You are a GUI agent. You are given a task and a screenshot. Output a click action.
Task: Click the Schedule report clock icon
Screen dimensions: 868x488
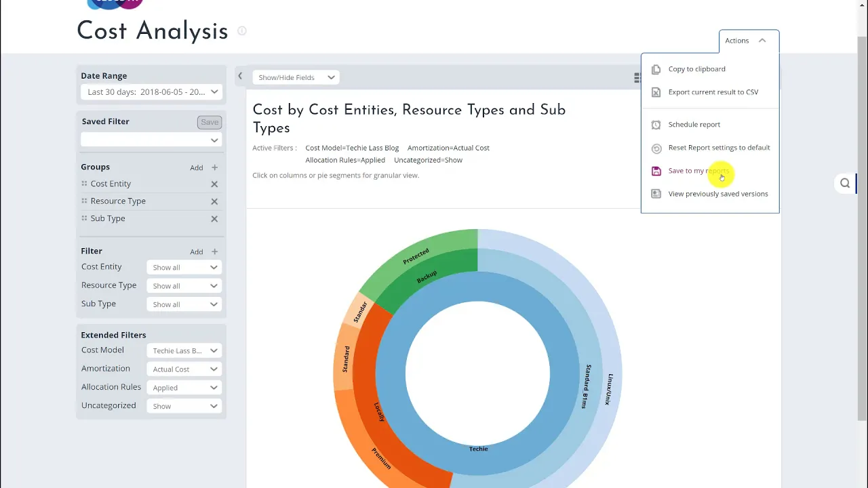656,125
